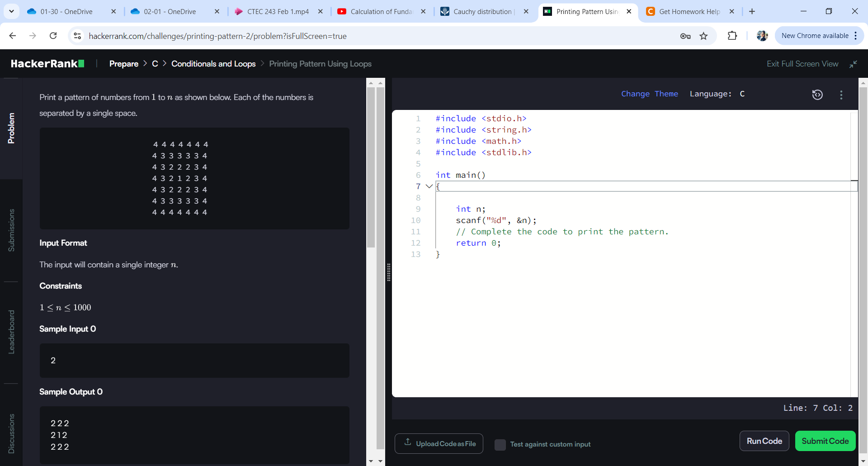This screenshot has height=466, width=868.
Task: Click the password manager key icon
Action: pos(685,36)
